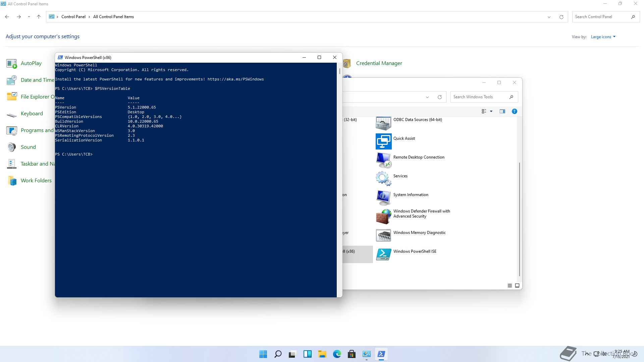Open Widgets from the taskbar
The height and width of the screenshot is (362, 644).
click(308, 354)
